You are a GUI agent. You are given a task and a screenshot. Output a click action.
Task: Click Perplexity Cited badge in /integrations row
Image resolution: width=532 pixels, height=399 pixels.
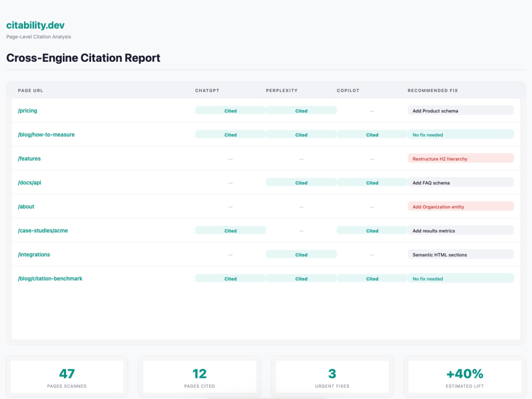tap(301, 254)
